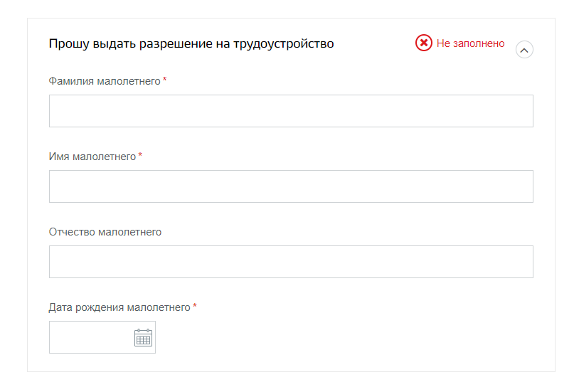Open the calendar date picker icon
Screen dimensions: 574x392
[x=143, y=337]
